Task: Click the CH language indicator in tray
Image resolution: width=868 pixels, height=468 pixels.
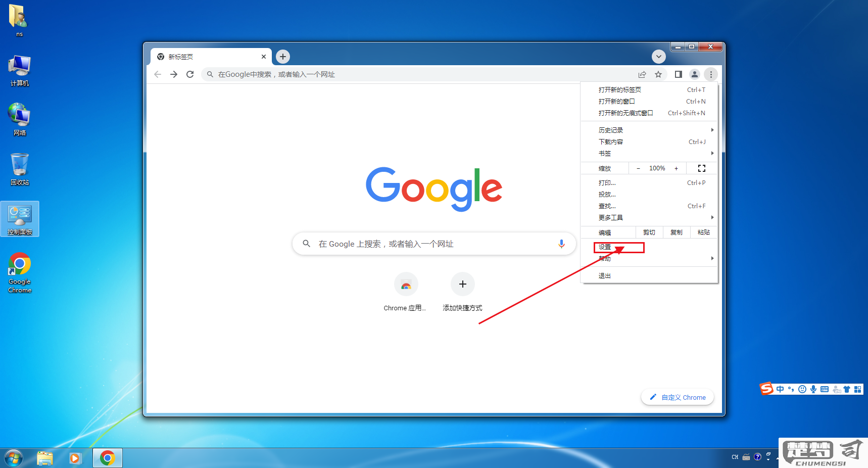Action: [735, 457]
